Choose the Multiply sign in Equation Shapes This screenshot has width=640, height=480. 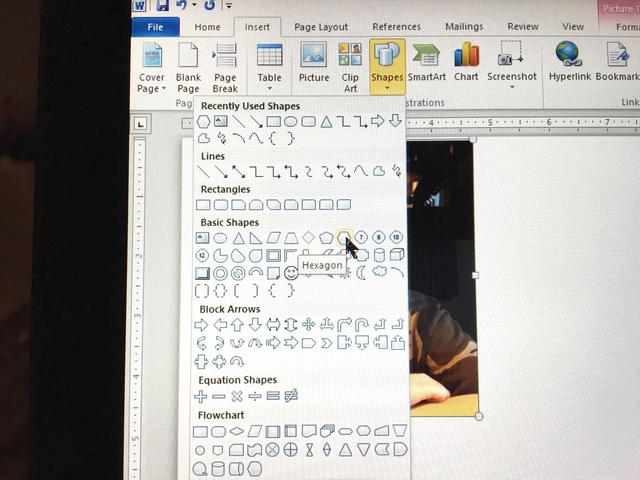[237, 396]
